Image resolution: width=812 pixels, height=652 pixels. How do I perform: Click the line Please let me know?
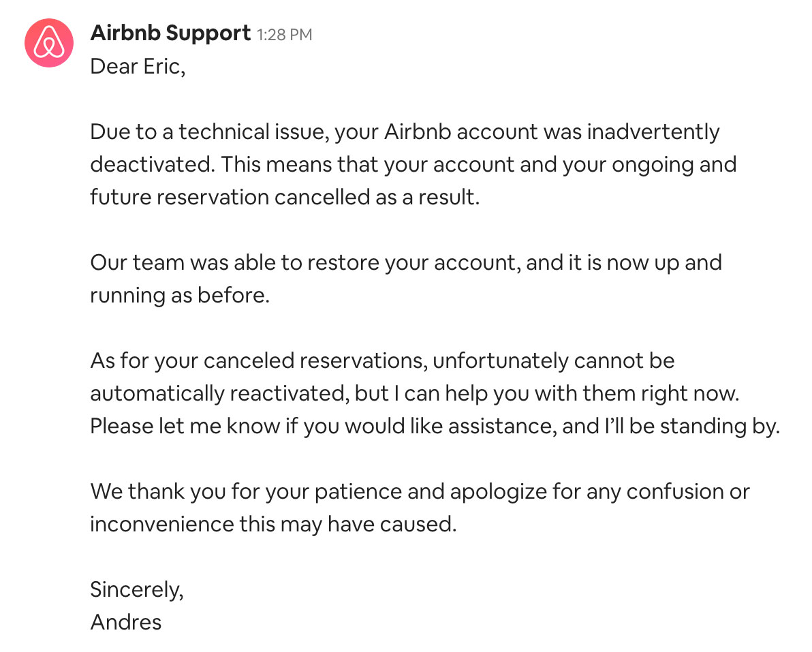point(435,426)
